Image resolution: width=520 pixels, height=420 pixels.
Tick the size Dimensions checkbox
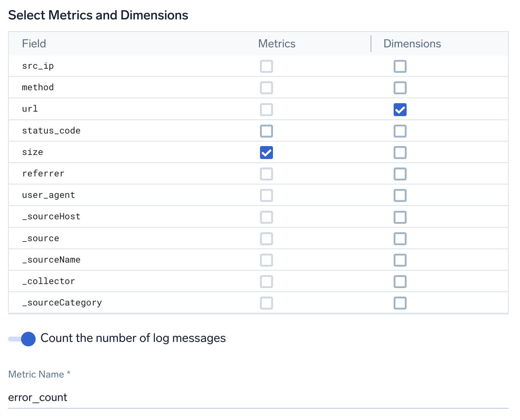(400, 153)
